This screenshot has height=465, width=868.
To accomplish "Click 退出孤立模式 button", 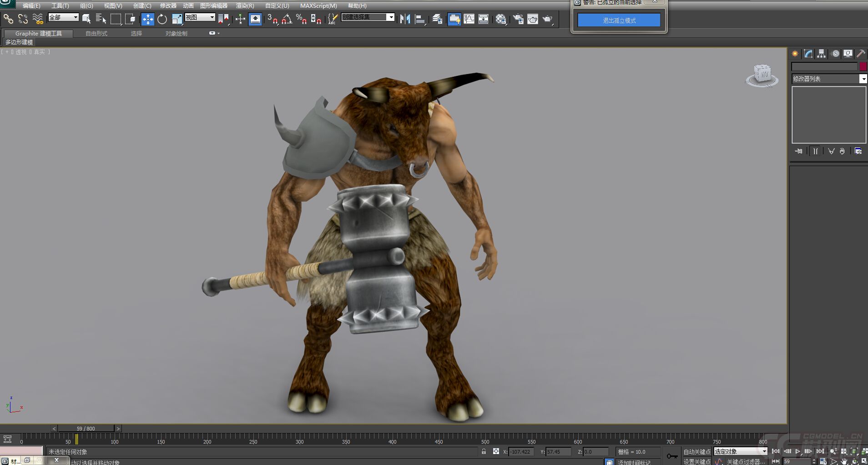I will [x=619, y=20].
